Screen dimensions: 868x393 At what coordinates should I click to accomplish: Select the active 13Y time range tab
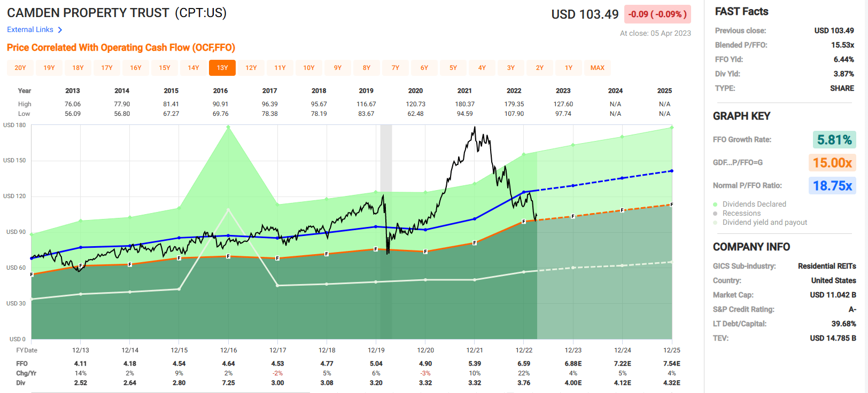pyautogui.click(x=222, y=68)
